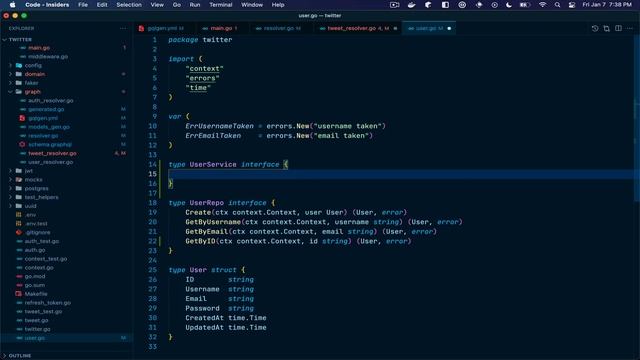Click line number 22 in the gutter
Screen dimensions: 640x360
click(153, 241)
